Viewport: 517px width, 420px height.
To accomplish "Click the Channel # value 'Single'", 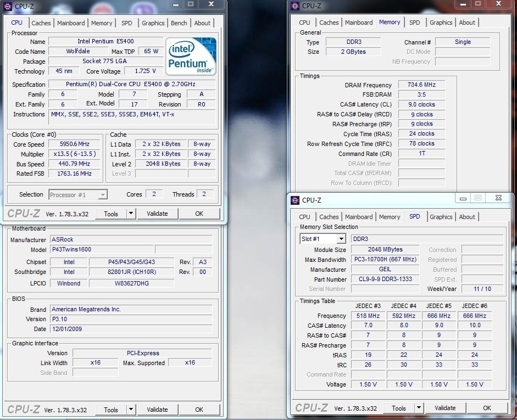I will [x=463, y=42].
